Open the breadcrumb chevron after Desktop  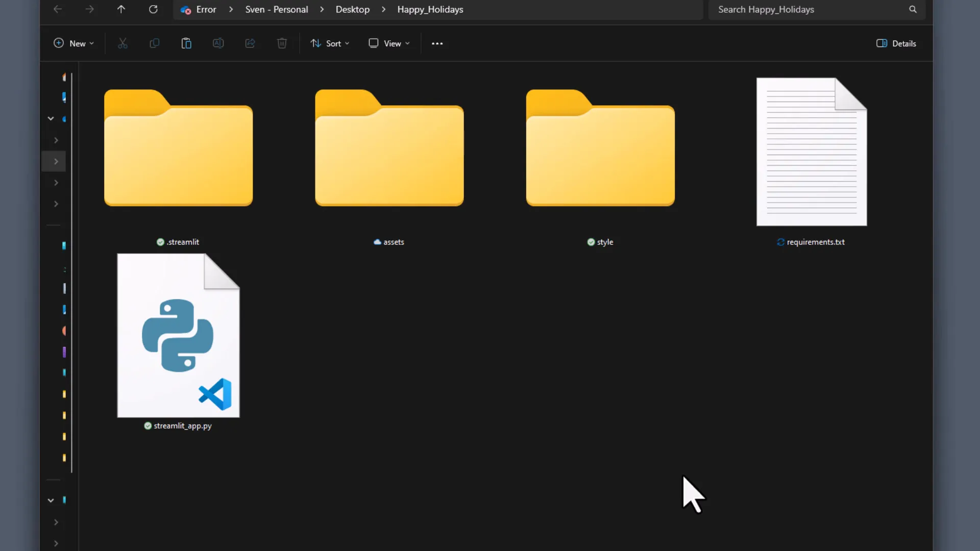coord(384,9)
